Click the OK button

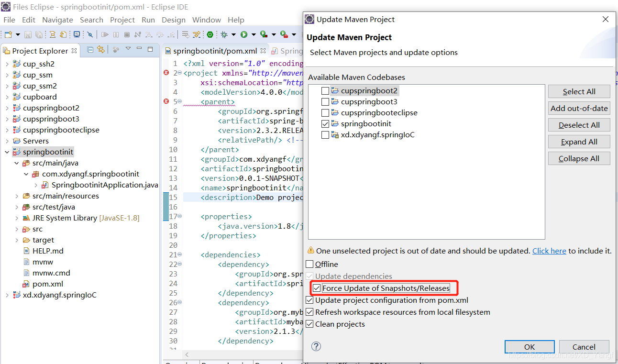click(530, 347)
